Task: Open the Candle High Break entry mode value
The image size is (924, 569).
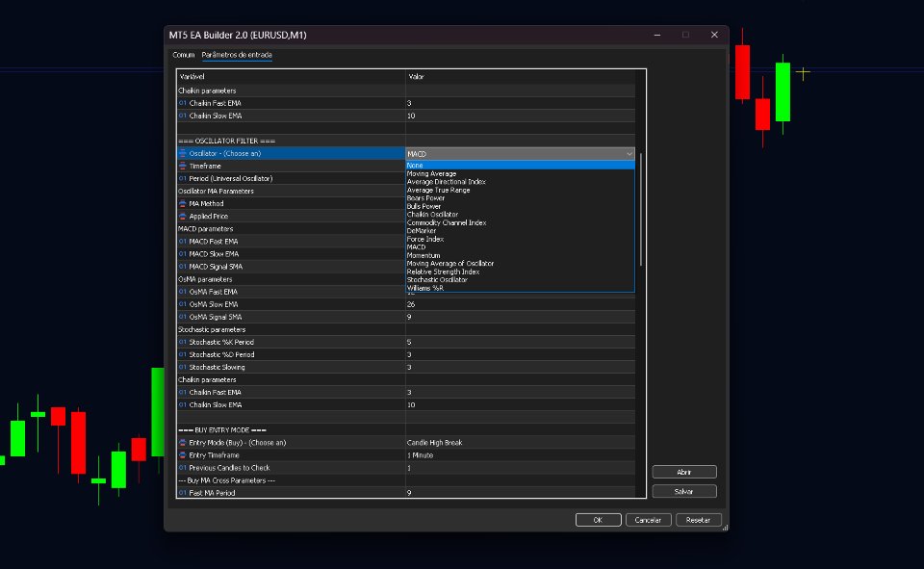Action: click(x=521, y=443)
